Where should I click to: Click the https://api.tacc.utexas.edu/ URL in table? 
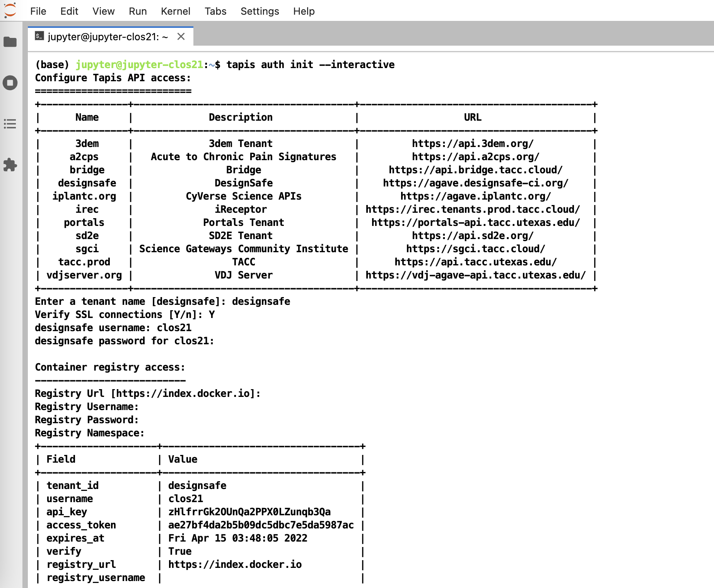point(475,262)
